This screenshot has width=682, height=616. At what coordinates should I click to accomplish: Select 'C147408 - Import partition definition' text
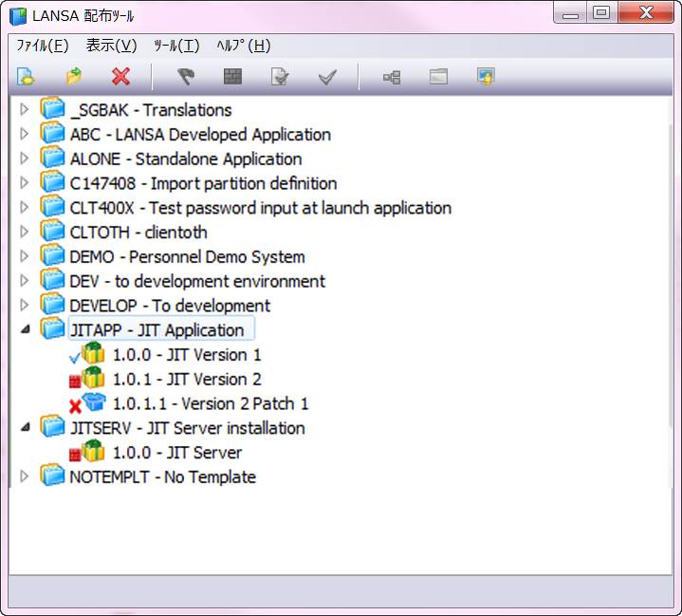204,184
